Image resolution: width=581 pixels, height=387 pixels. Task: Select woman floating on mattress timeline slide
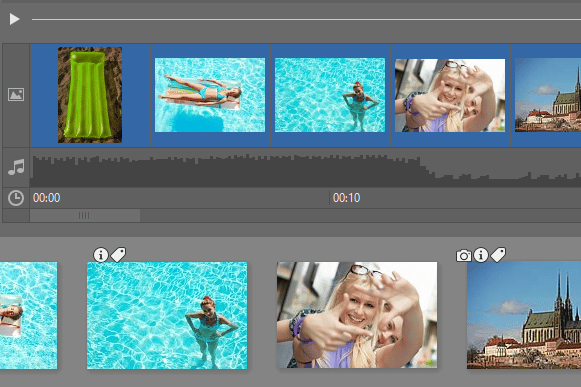[x=210, y=95]
